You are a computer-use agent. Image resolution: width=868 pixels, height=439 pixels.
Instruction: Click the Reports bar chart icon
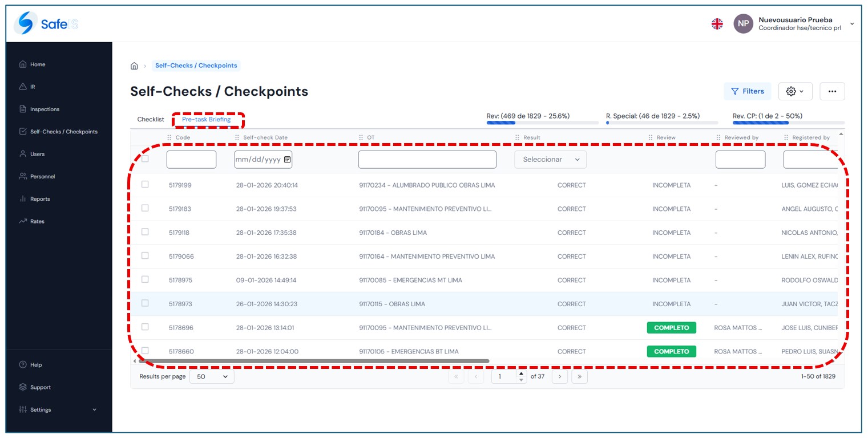(x=23, y=199)
